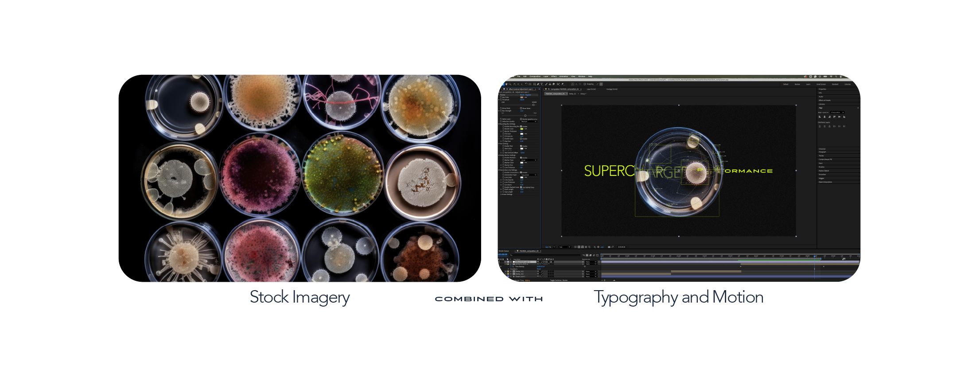Select the Zoom magnifier tool
Viewport: 980px width, 377px height.
[x=510, y=84]
